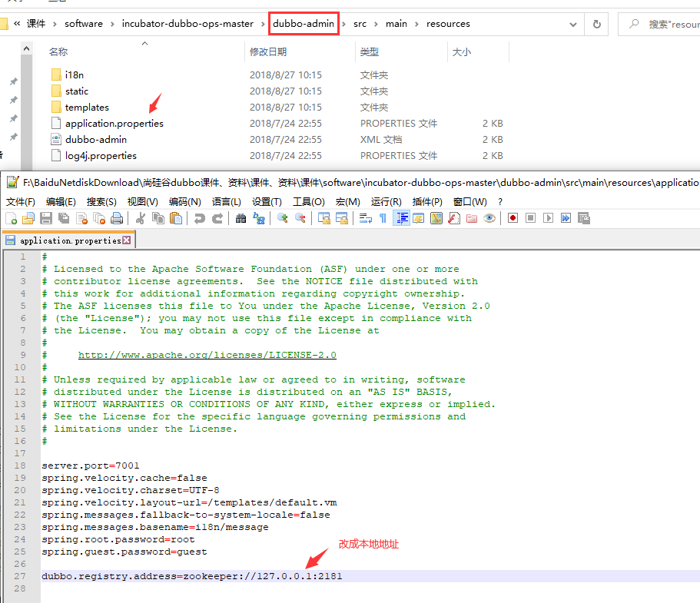Click macro playback icon

[548, 218]
